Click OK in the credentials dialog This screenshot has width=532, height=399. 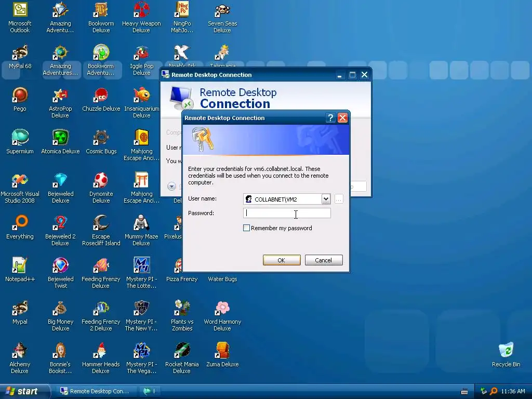coord(282,260)
